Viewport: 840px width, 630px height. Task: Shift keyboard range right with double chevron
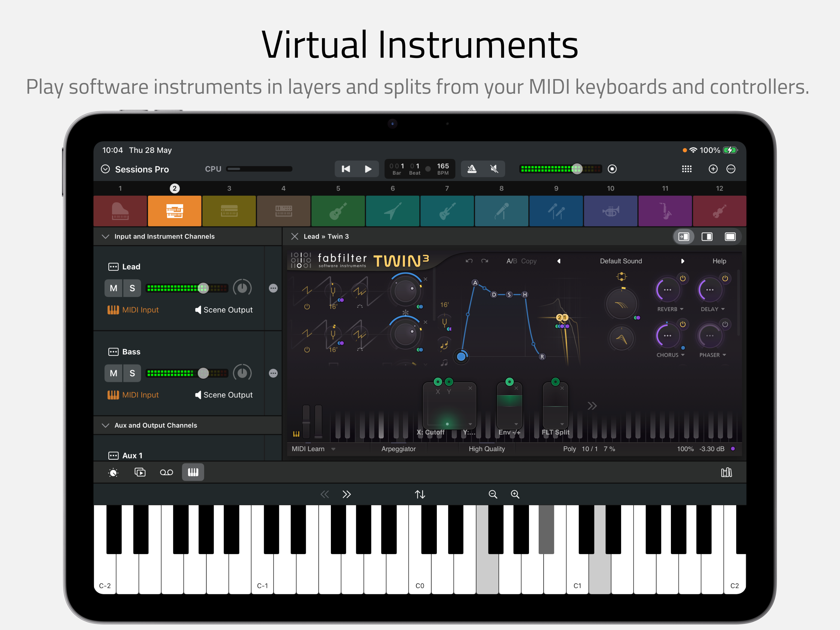pos(346,494)
